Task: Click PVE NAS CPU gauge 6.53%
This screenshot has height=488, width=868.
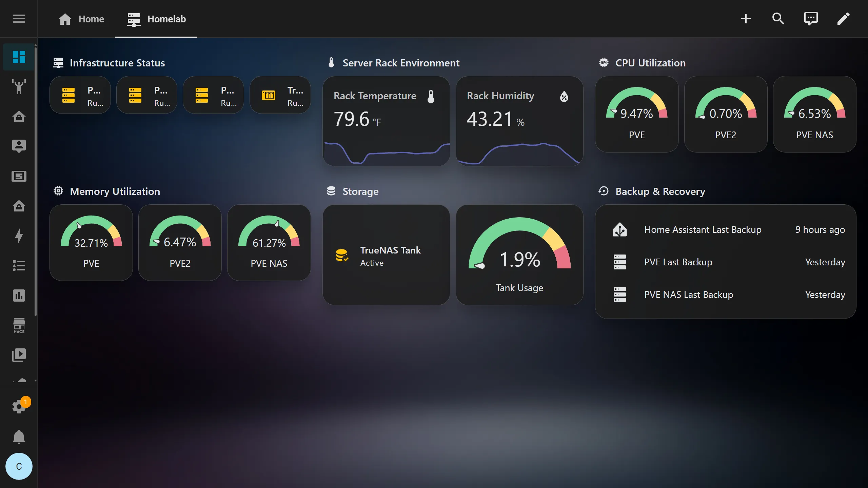Action: [x=814, y=114]
